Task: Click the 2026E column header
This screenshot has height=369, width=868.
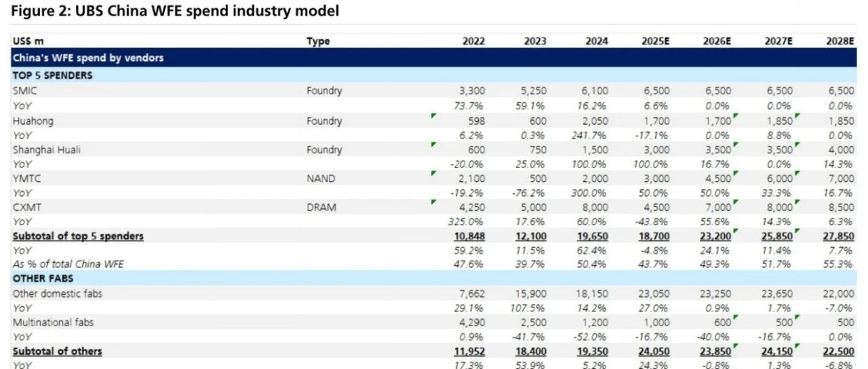Action: click(x=717, y=41)
